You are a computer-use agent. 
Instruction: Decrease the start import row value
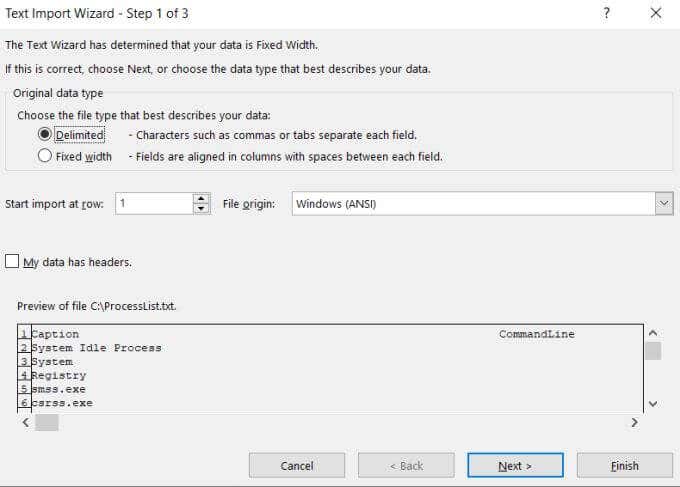pos(202,208)
